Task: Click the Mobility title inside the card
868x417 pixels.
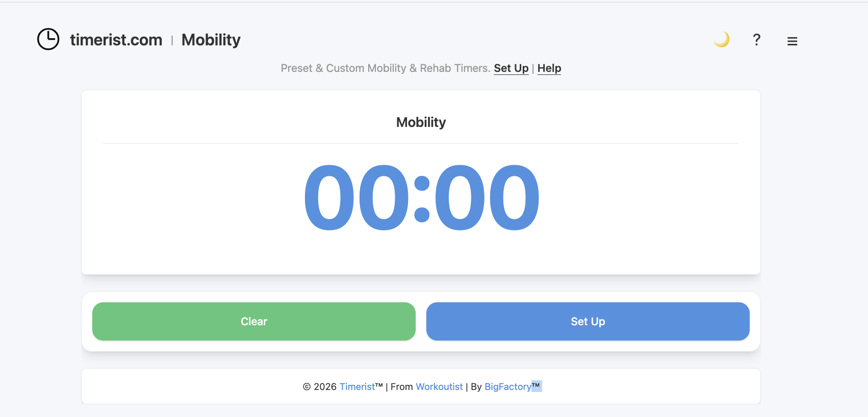Action: click(x=421, y=122)
